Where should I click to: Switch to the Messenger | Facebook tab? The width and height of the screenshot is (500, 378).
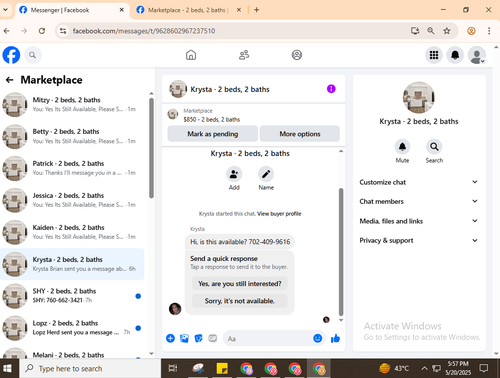coord(72,10)
